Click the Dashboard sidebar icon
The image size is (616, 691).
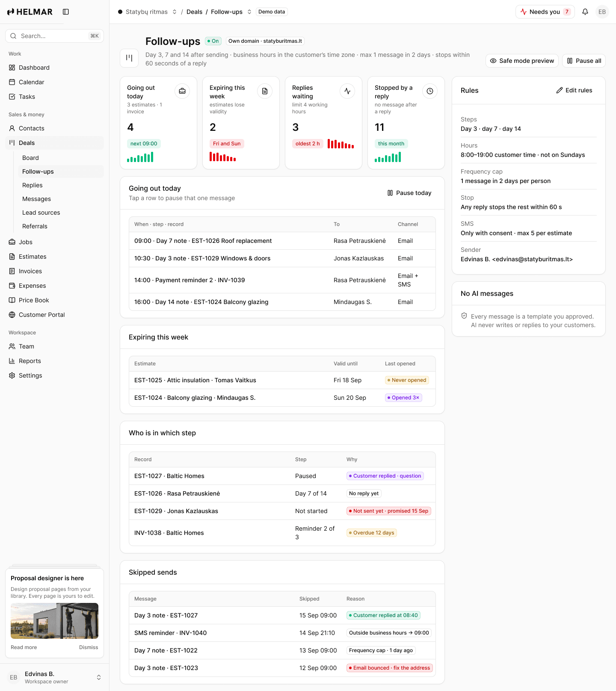coord(12,68)
